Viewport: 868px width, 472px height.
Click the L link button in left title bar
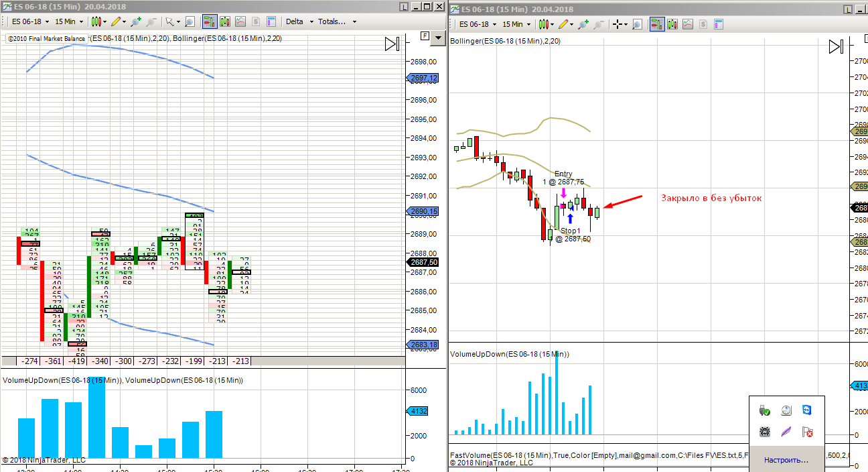coord(405,7)
